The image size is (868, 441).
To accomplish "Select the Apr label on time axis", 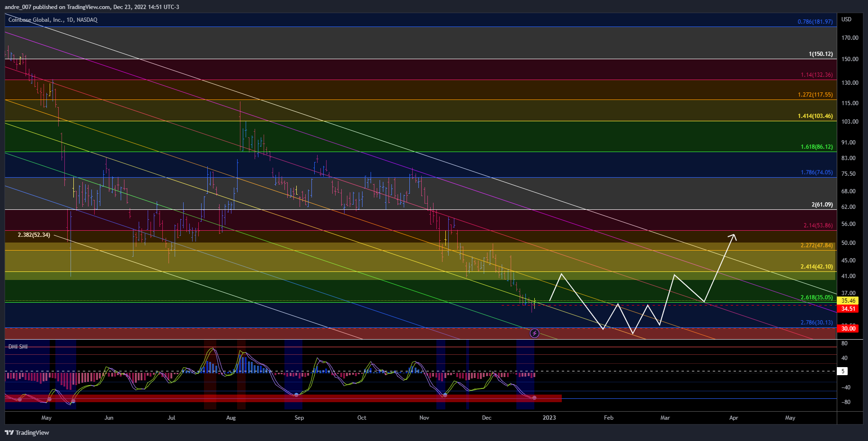I will pos(734,418).
